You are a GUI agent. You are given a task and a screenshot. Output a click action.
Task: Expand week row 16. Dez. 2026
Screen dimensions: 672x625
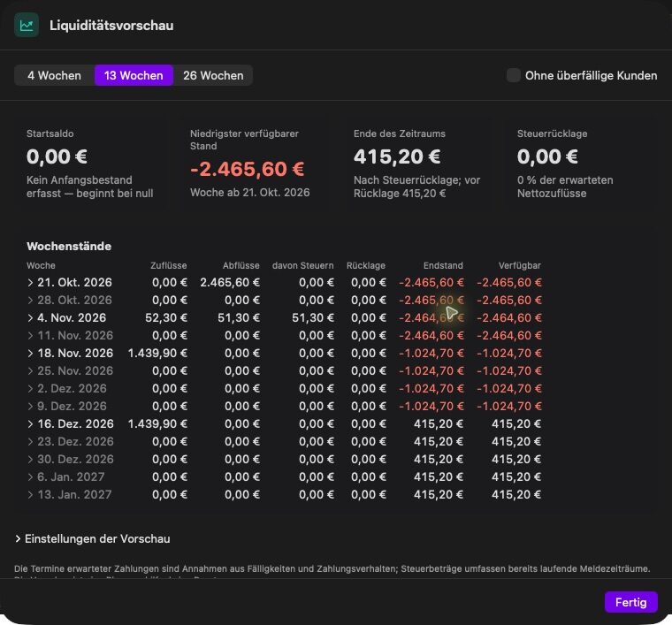(x=30, y=424)
